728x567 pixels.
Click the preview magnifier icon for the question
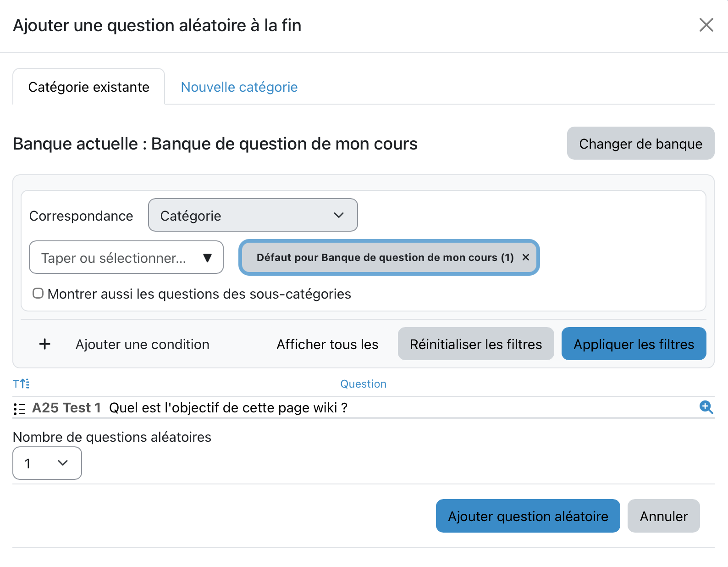pos(706,407)
